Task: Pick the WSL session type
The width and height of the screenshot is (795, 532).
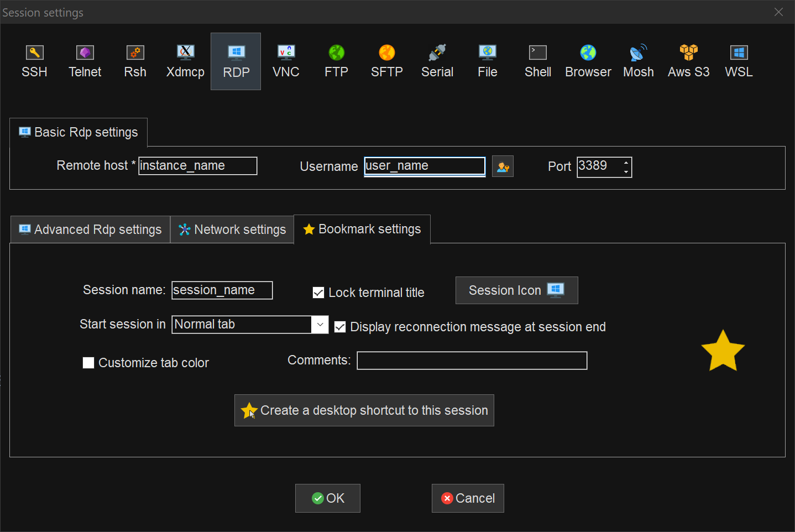Action: pos(739,61)
